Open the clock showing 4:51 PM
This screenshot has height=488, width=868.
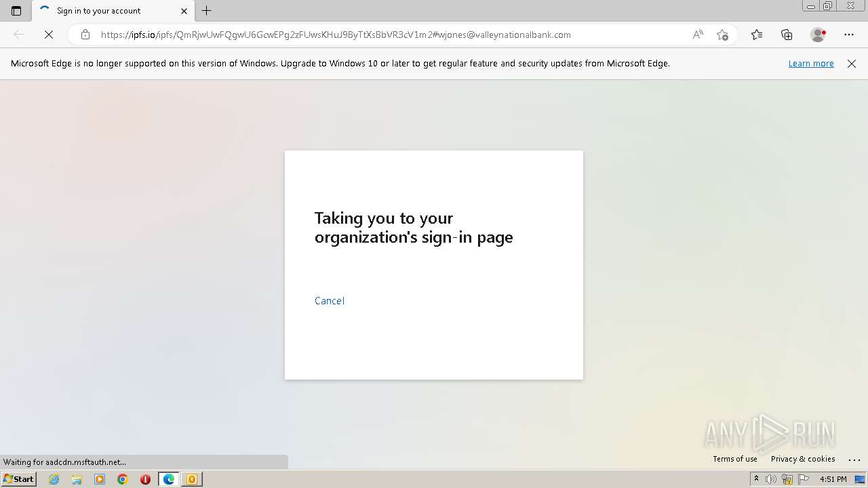tap(833, 479)
